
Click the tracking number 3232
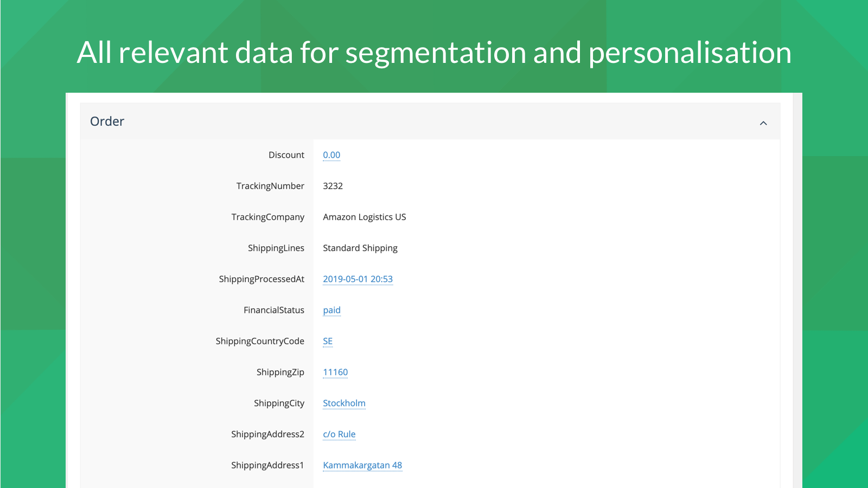pyautogui.click(x=333, y=186)
